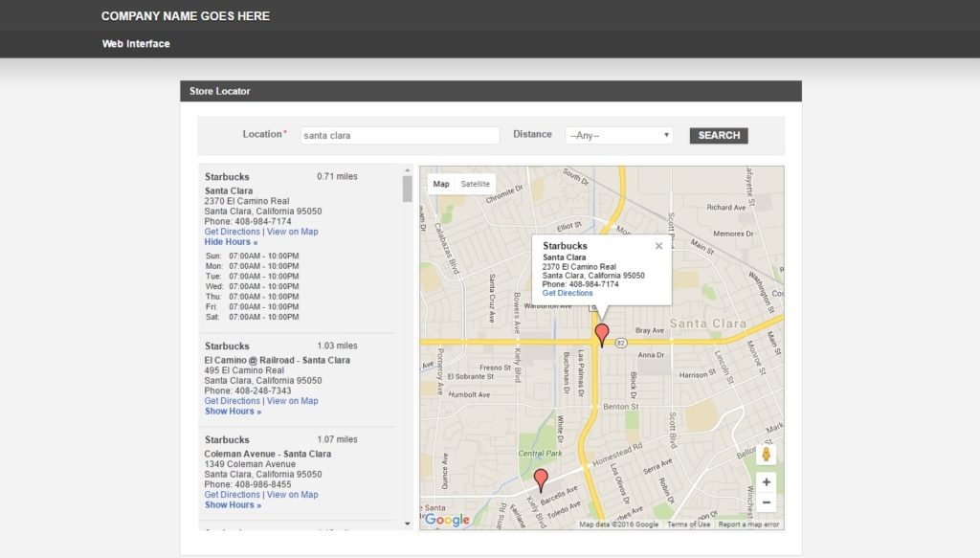980x558 pixels.
Task: Click the Google logo on the map
Action: pyautogui.click(x=447, y=520)
